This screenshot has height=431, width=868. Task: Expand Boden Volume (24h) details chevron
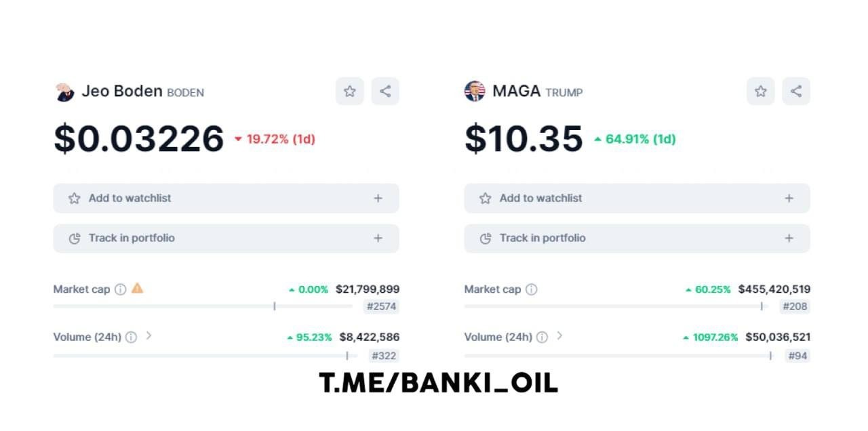point(149,335)
